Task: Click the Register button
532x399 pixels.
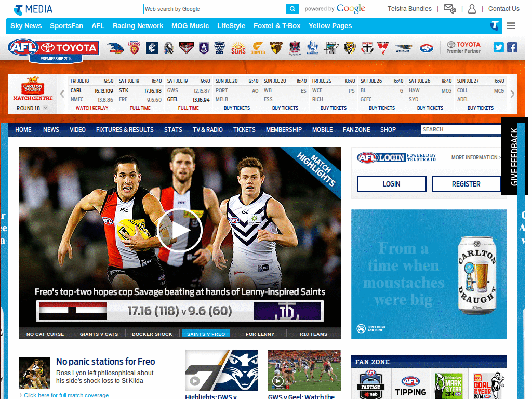Action: (x=466, y=184)
